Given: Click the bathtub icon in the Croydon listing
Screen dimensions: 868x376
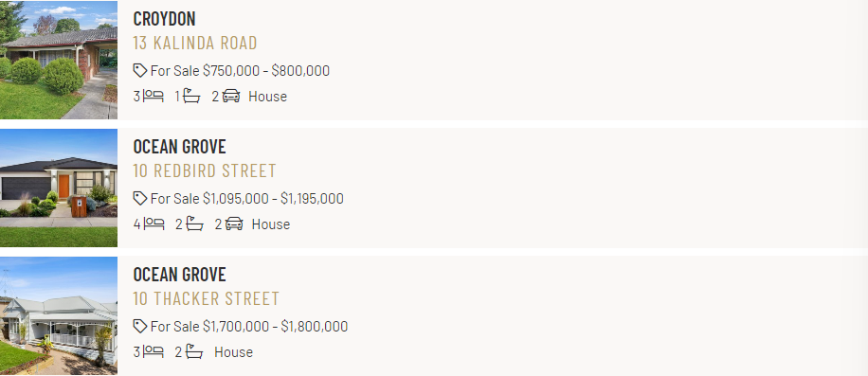Looking at the screenshot, I should 191,97.
